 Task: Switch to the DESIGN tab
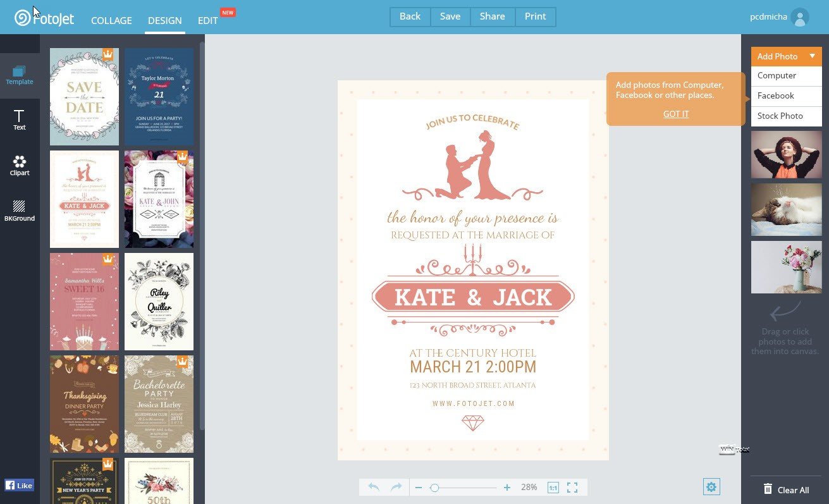(x=165, y=20)
